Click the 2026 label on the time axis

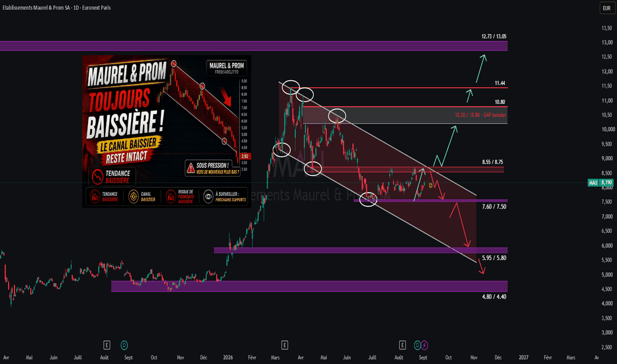[x=228, y=357]
